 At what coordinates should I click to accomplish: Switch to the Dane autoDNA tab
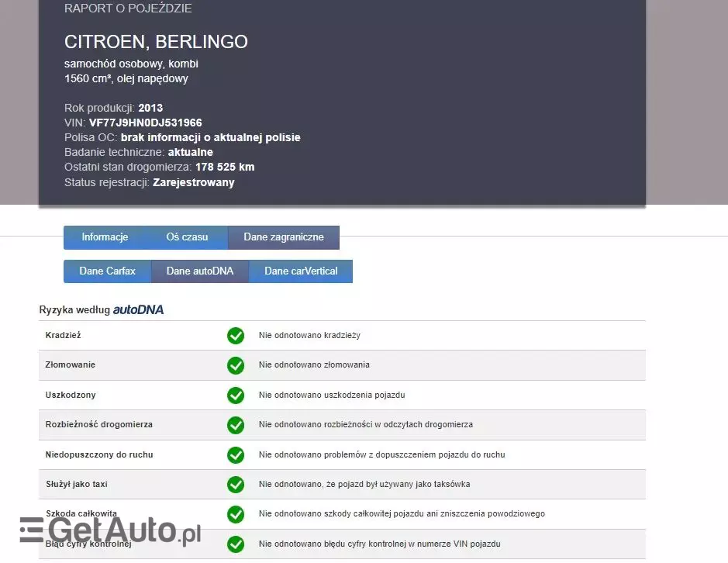click(200, 271)
